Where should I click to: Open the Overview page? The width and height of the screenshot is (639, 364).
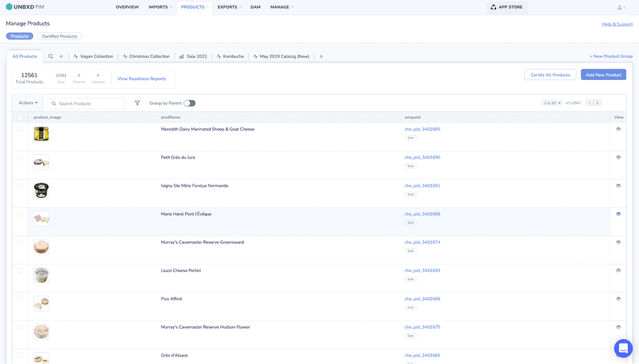127,7
